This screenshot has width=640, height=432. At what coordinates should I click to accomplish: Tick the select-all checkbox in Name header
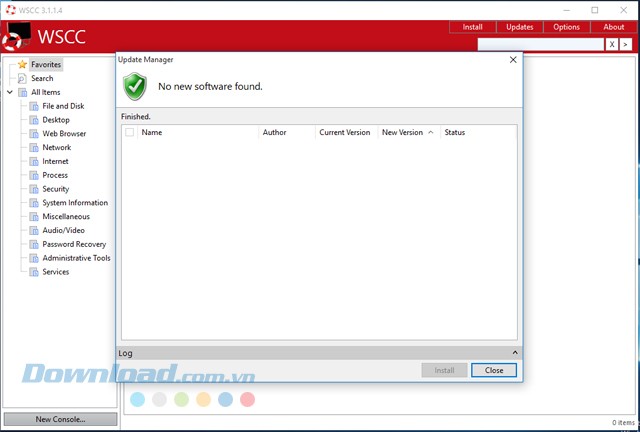(x=130, y=132)
